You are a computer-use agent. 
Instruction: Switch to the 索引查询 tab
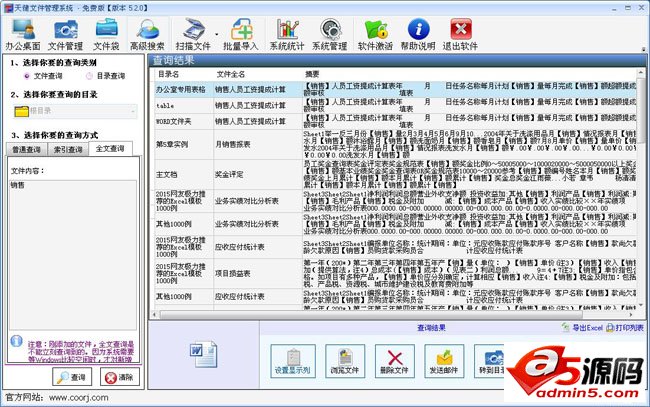tap(68, 149)
